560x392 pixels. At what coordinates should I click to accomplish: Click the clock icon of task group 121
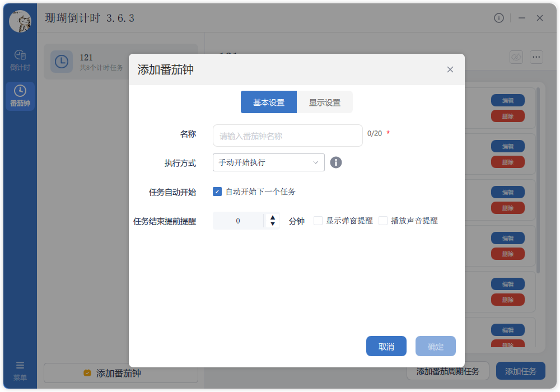[x=61, y=62]
